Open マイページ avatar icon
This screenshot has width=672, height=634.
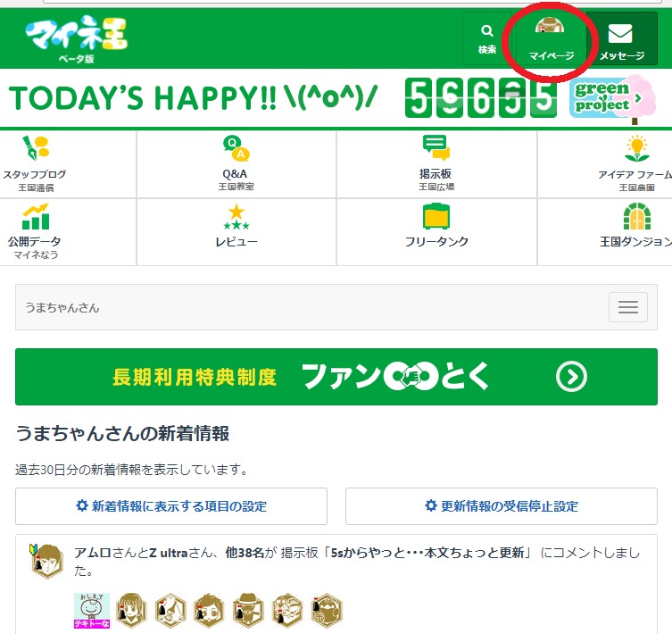point(550,26)
